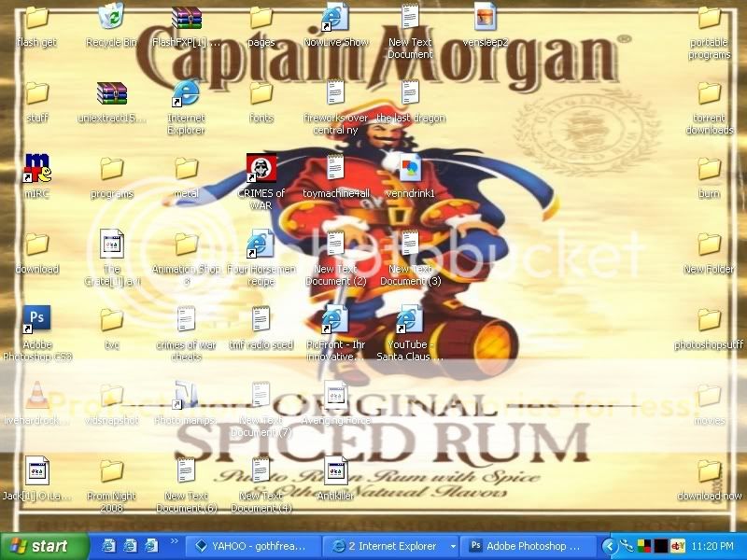The image size is (747, 560).
Task: Click the FlashFXP archive icon
Action: point(186,18)
